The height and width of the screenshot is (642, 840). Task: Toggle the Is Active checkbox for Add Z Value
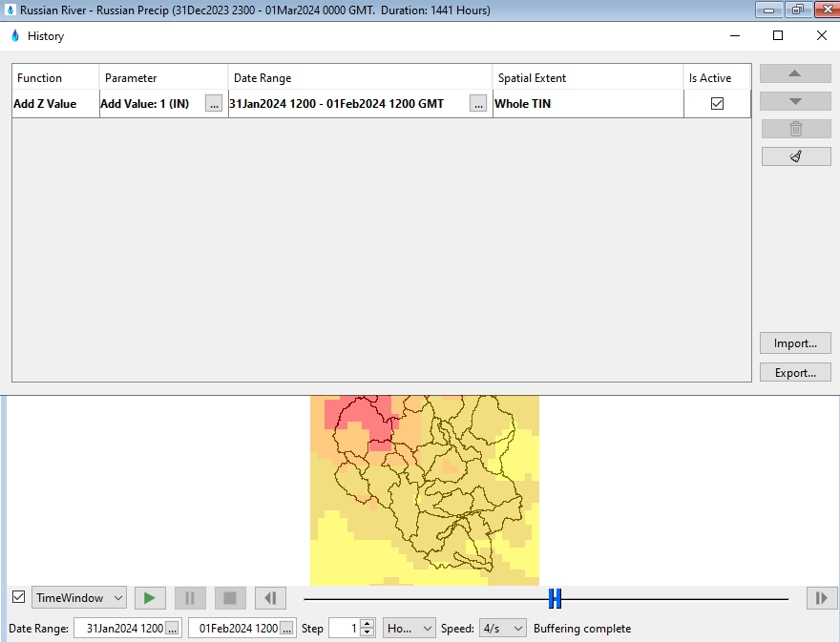point(717,103)
